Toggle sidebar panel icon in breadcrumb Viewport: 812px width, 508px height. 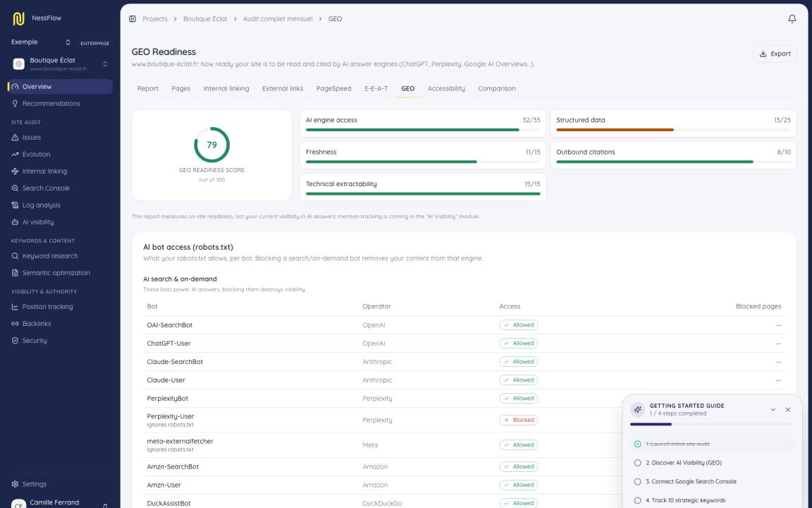[133, 18]
